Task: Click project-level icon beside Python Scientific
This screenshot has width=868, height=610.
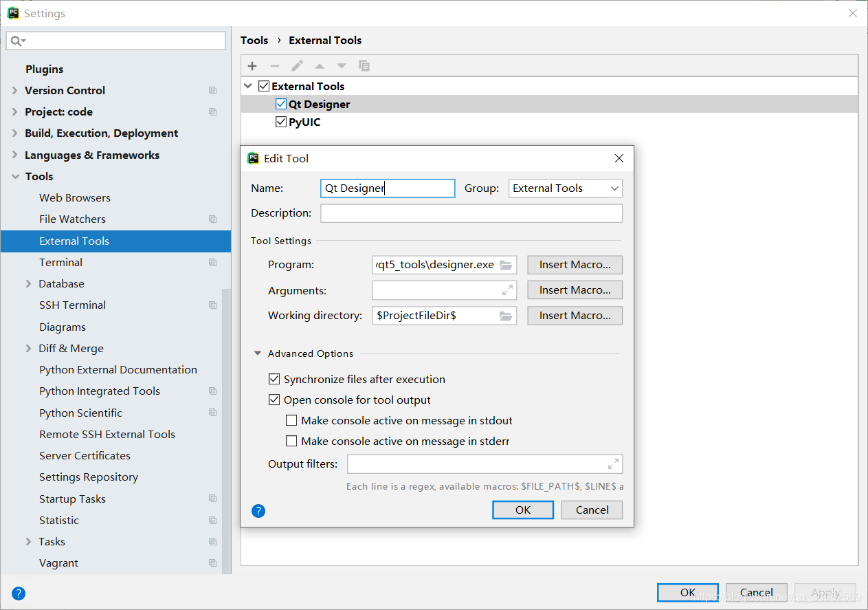Action: tap(212, 413)
